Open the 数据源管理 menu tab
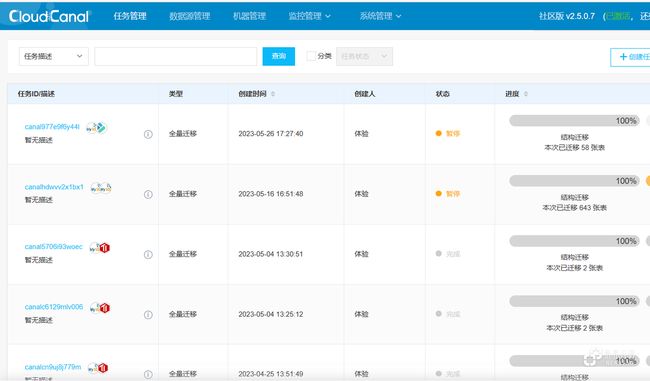 coord(189,16)
